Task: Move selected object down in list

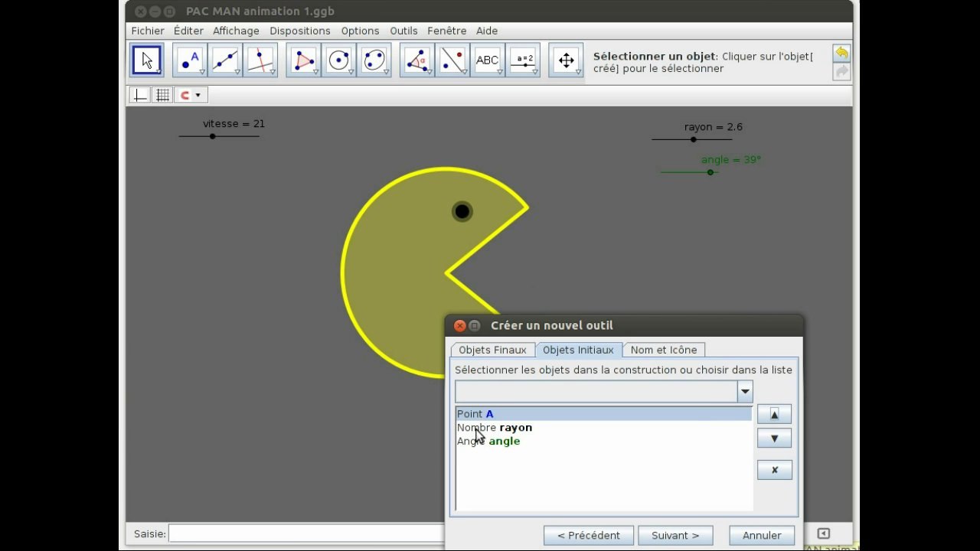Action: [774, 439]
